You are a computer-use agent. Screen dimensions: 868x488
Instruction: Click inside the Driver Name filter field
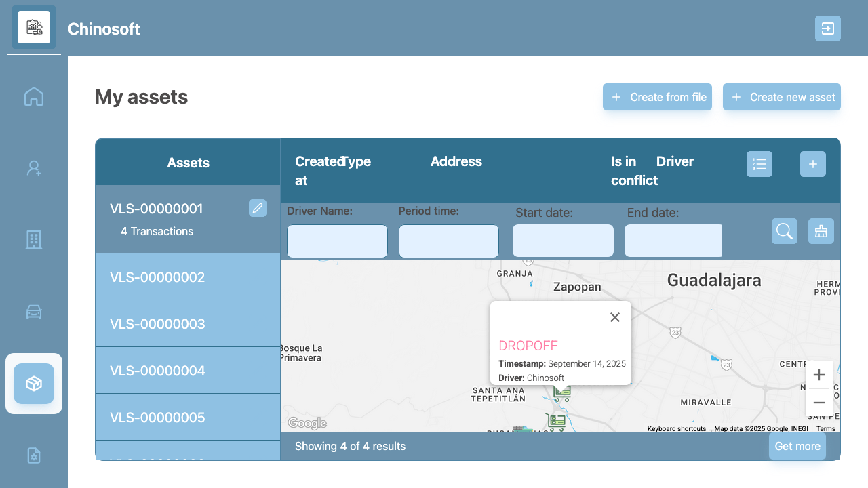tap(337, 241)
